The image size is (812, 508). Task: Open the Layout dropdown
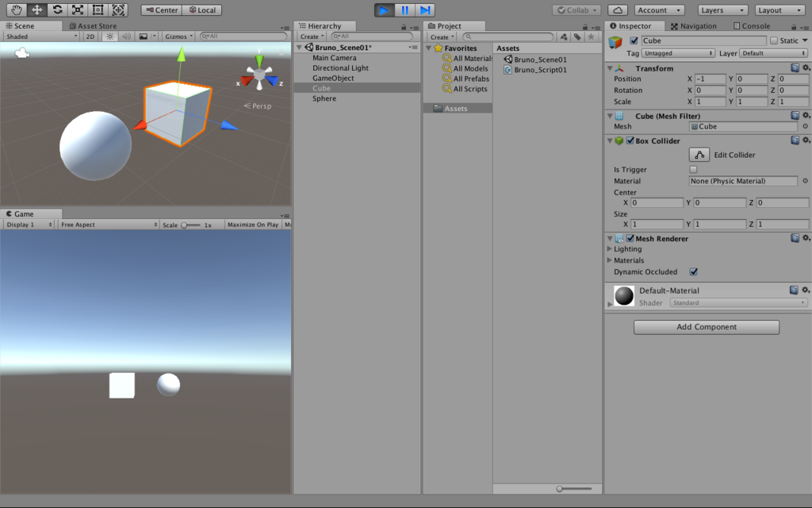(x=779, y=10)
